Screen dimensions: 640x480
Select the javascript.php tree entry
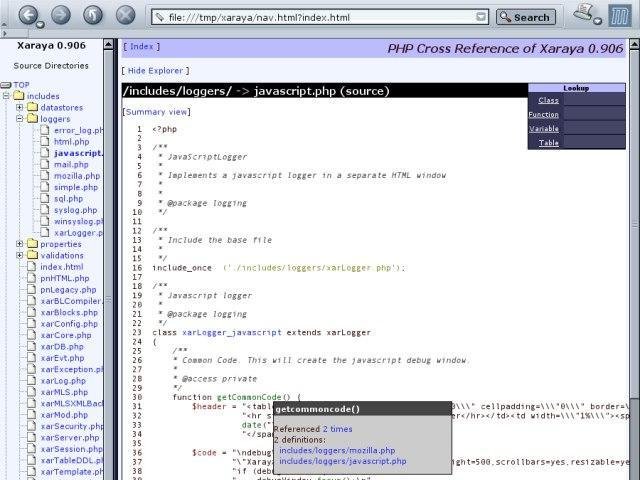pyautogui.click(x=78, y=153)
